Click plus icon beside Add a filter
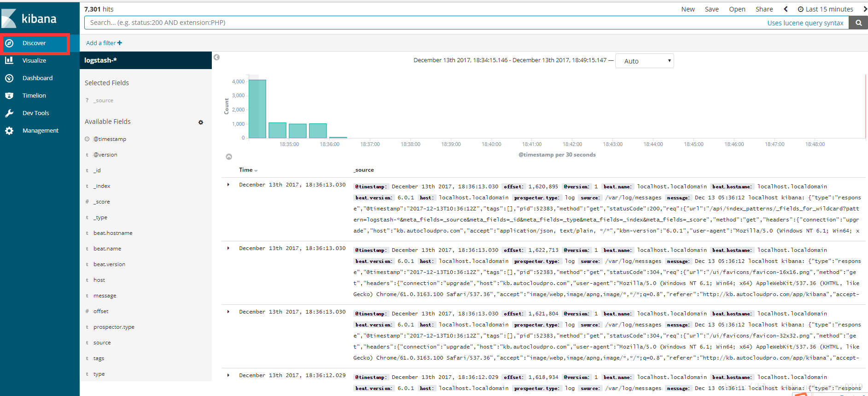The height and width of the screenshot is (396, 868). [x=120, y=43]
